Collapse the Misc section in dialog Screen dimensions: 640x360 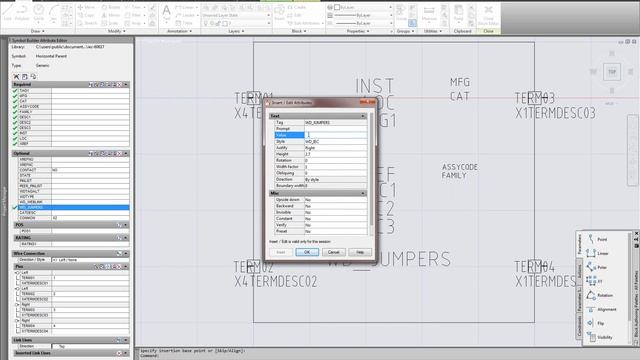pos(363,193)
